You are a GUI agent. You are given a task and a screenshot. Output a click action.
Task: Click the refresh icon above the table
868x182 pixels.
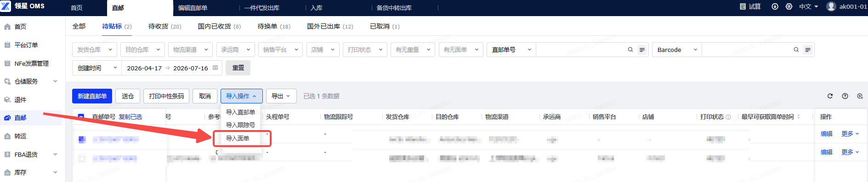click(x=830, y=96)
